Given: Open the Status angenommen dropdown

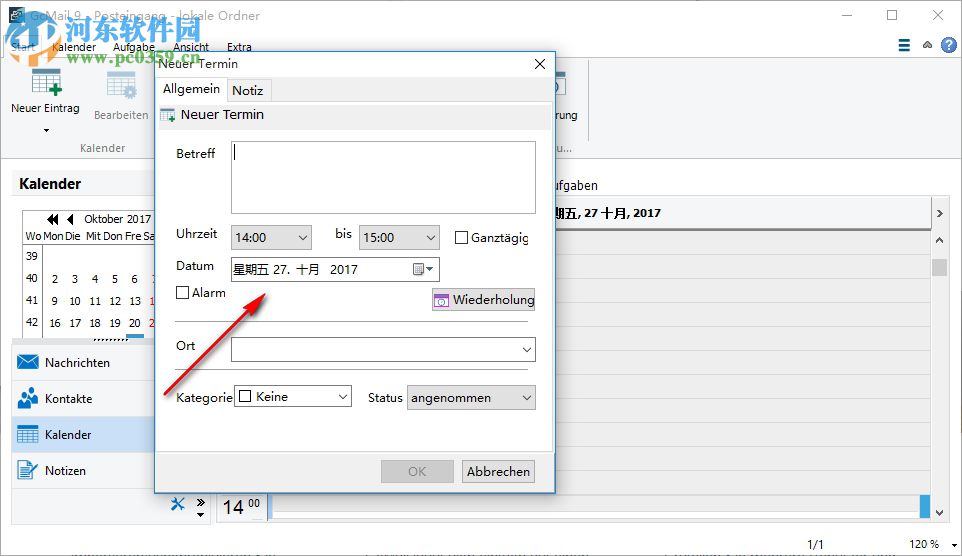Looking at the screenshot, I should click(471, 398).
